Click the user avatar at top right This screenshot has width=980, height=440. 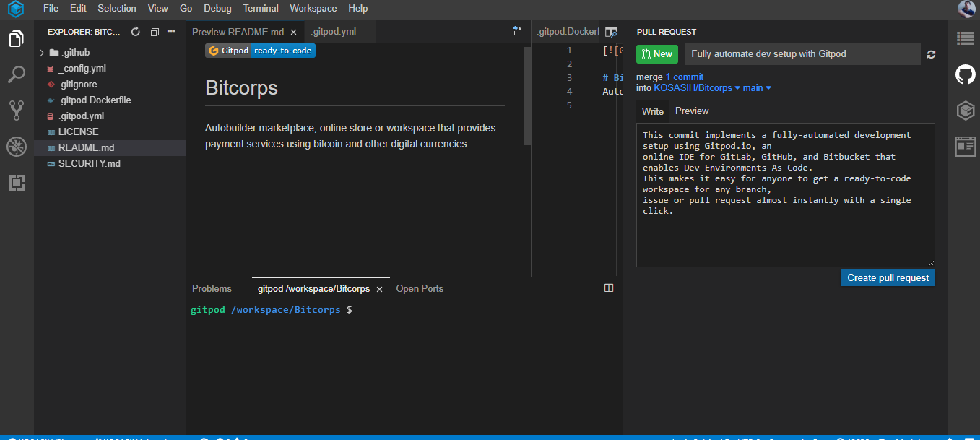point(966,9)
